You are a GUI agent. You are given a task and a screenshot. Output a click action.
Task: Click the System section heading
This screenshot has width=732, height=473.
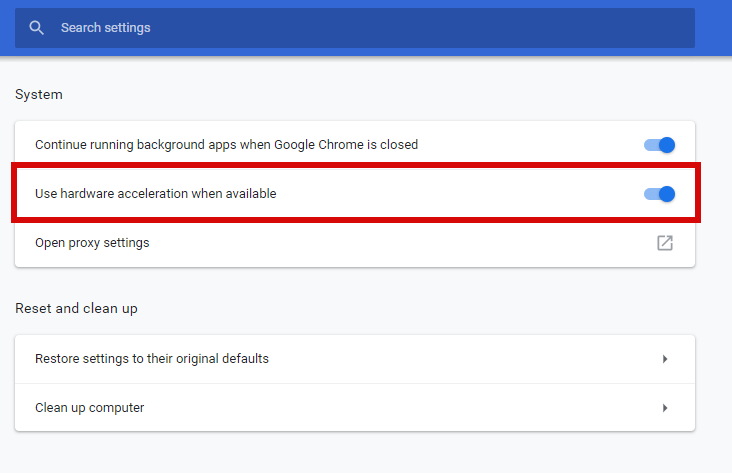coord(39,95)
